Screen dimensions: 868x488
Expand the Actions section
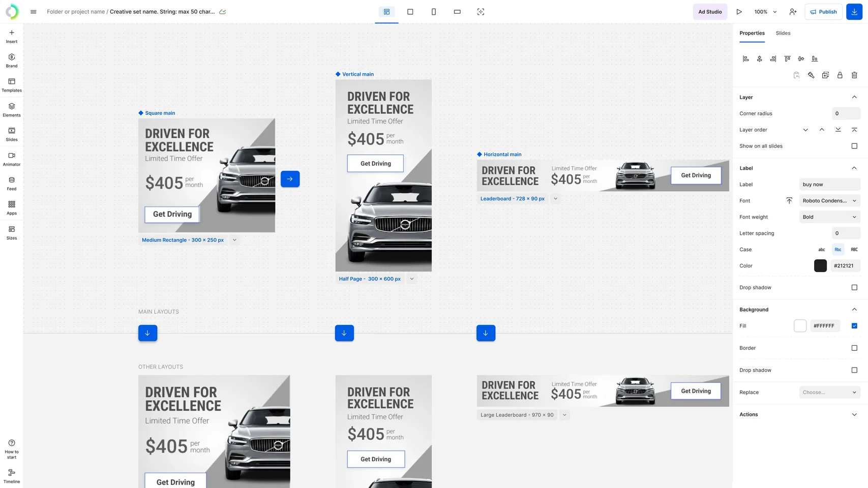coord(854,415)
